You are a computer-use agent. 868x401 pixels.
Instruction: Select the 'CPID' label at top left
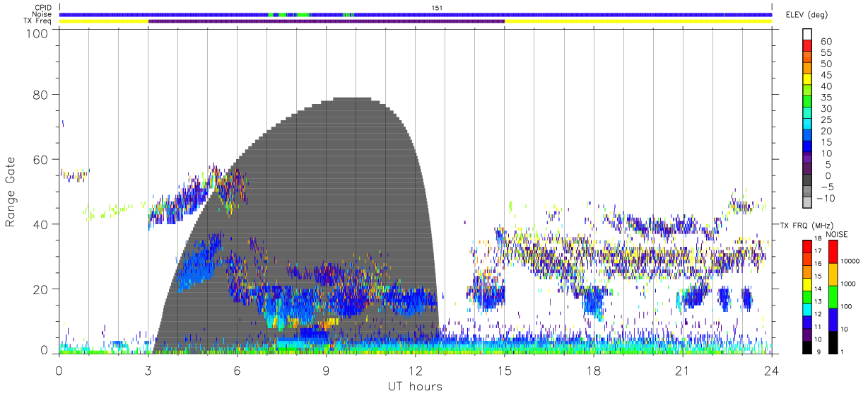[42, 8]
